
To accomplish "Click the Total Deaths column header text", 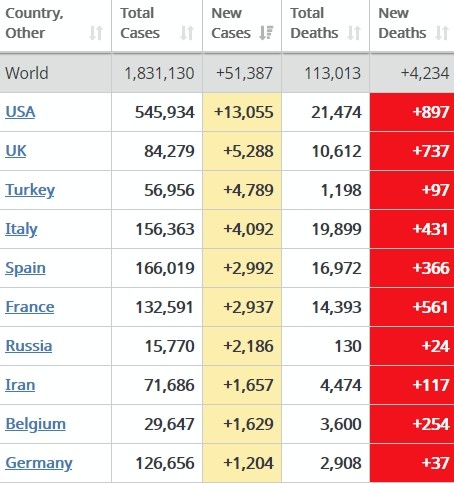I will click(314, 23).
